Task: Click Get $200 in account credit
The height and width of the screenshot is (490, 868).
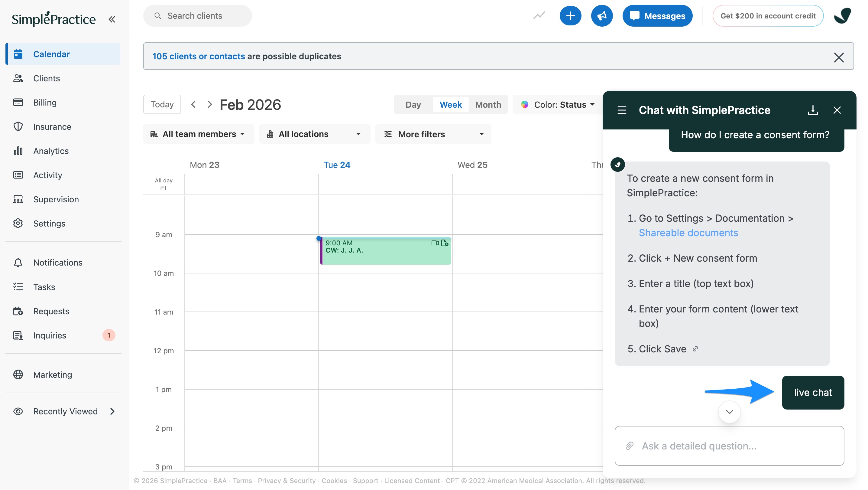Action: 768,15
